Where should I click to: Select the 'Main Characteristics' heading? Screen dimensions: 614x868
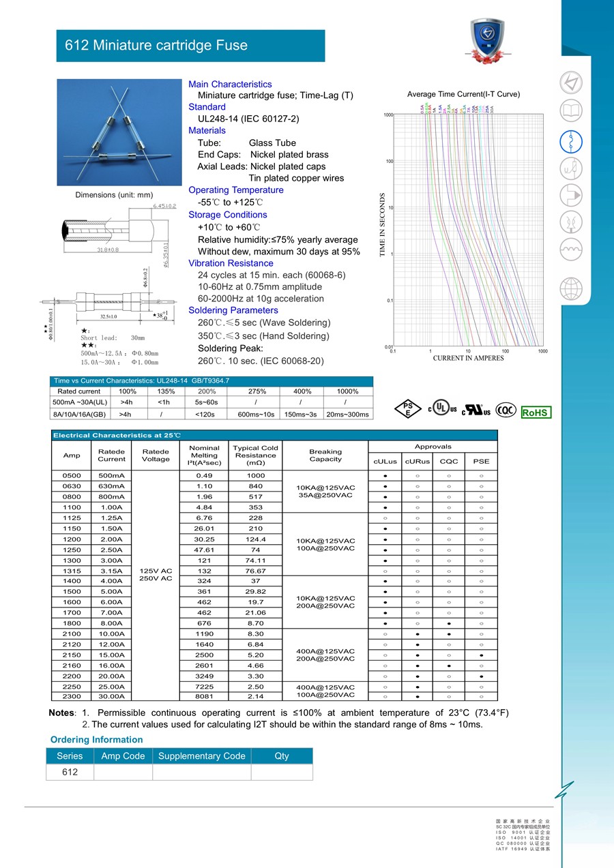pos(230,84)
